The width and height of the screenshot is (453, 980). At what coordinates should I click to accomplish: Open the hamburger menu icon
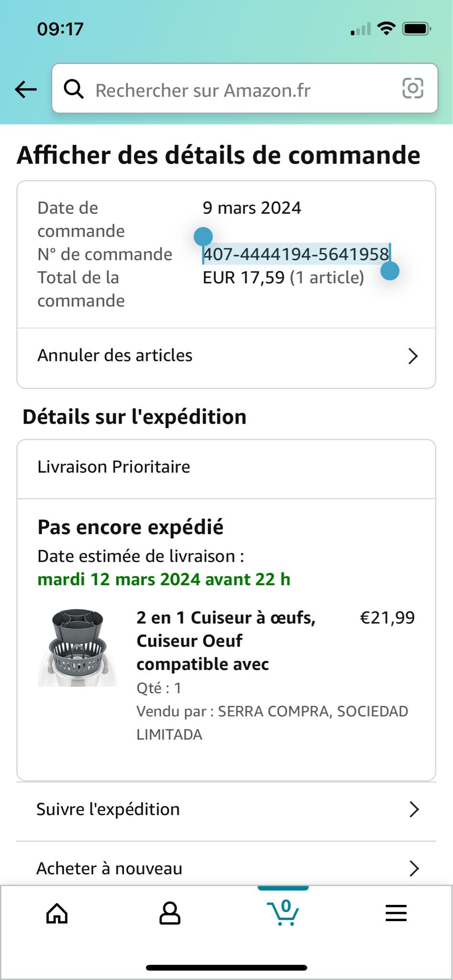pyautogui.click(x=396, y=913)
